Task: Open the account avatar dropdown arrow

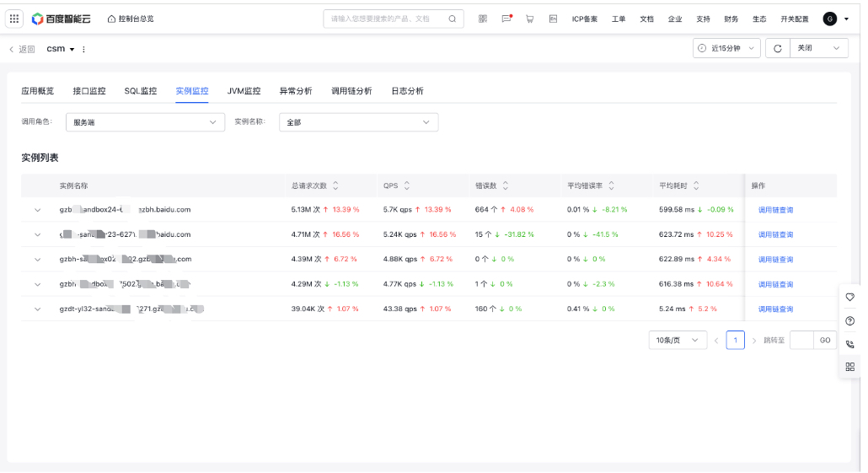Action: click(846, 19)
